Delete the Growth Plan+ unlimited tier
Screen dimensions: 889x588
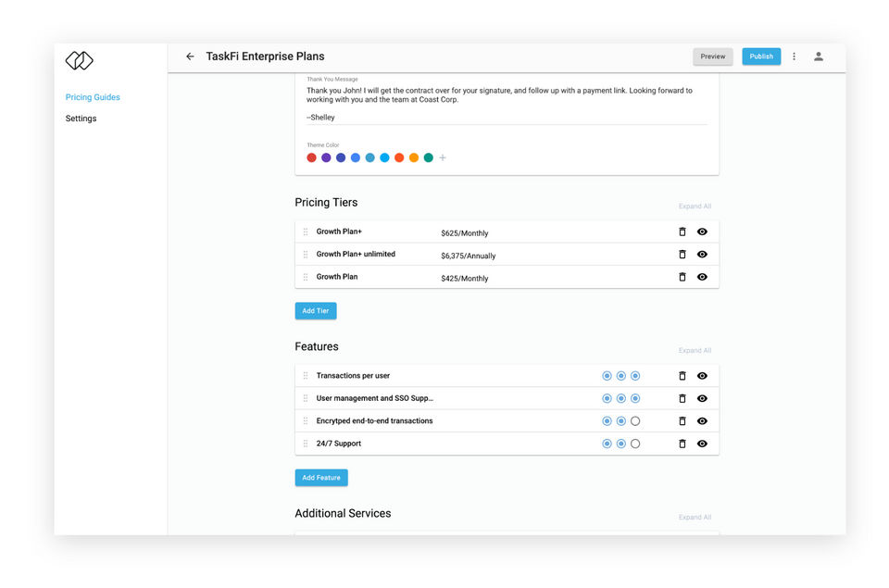coord(682,254)
